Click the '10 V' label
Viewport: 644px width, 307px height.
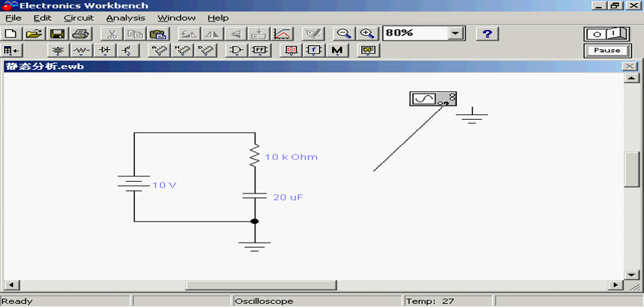point(164,185)
